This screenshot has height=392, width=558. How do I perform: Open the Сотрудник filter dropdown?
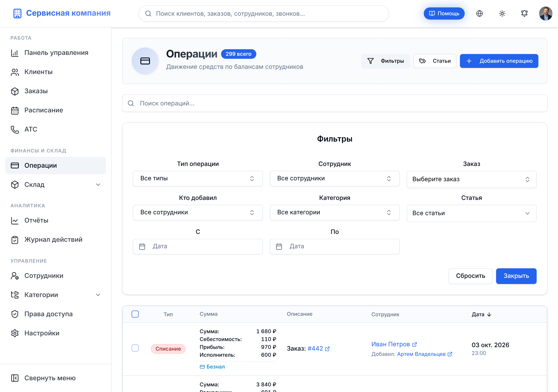pos(335,179)
